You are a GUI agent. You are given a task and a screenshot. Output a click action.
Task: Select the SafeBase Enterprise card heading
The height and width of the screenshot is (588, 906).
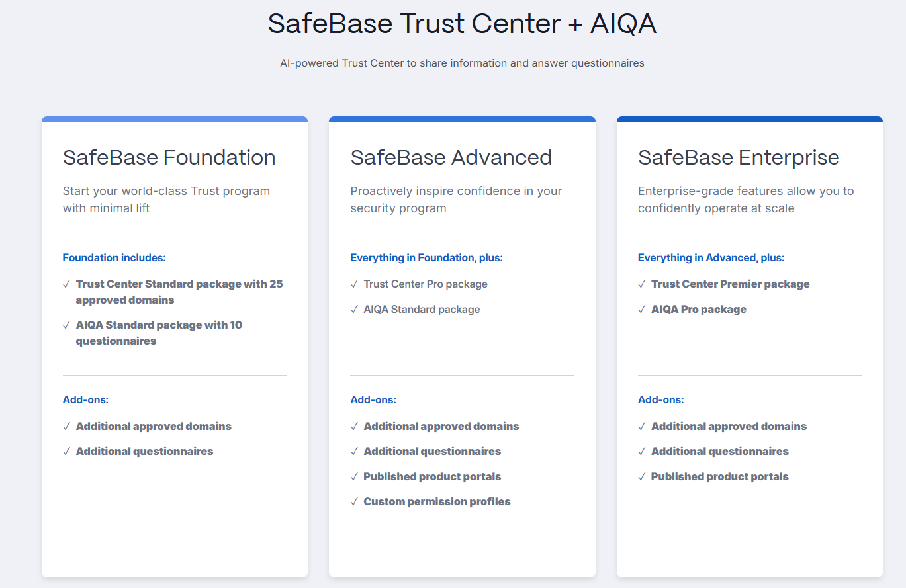tap(739, 157)
